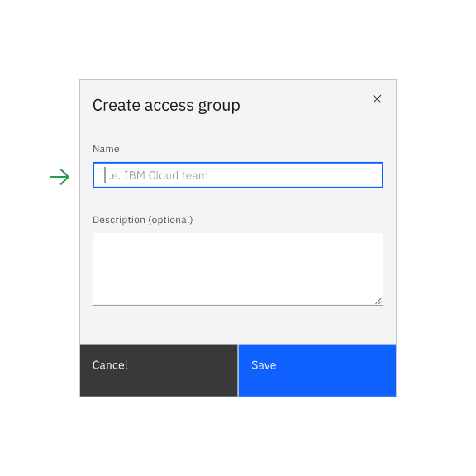Click inside the Description textarea
The width and height of the screenshot is (476, 476).
pyautogui.click(x=238, y=269)
